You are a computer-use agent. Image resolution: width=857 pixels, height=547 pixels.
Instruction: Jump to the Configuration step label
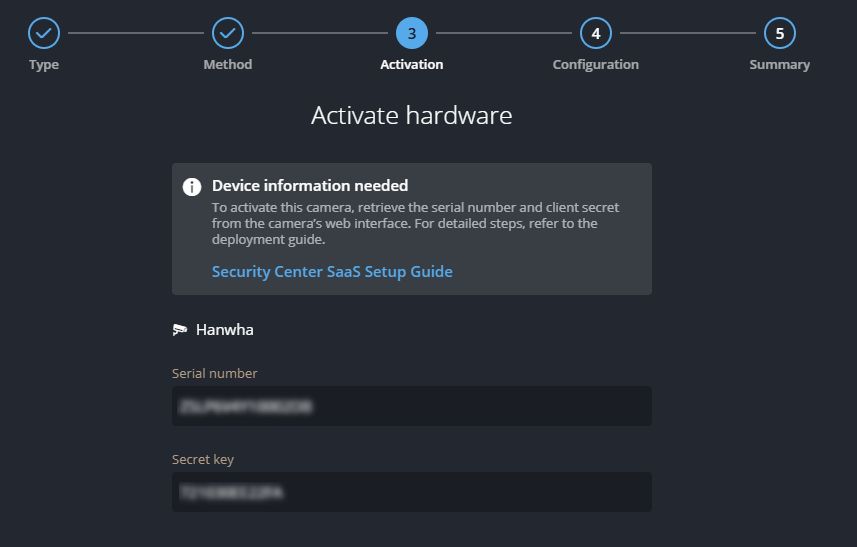point(596,65)
